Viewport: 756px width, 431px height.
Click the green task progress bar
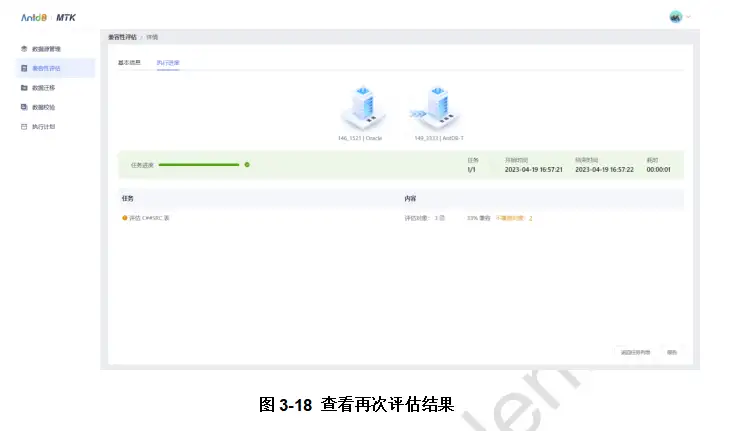point(199,165)
